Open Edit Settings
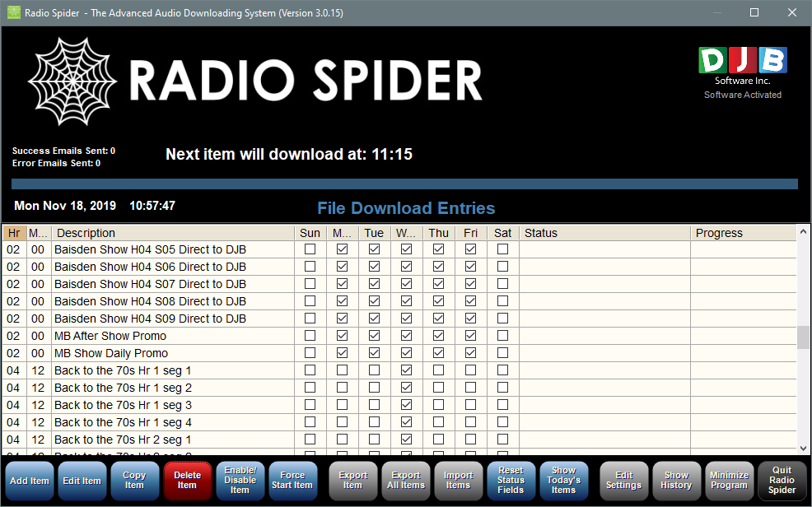The height and width of the screenshot is (507, 812). click(x=624, y=481)
